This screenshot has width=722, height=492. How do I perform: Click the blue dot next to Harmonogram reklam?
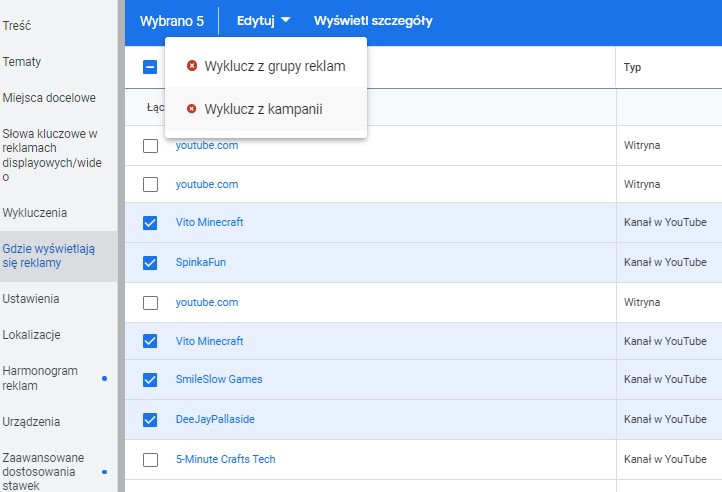pos(105,378)
